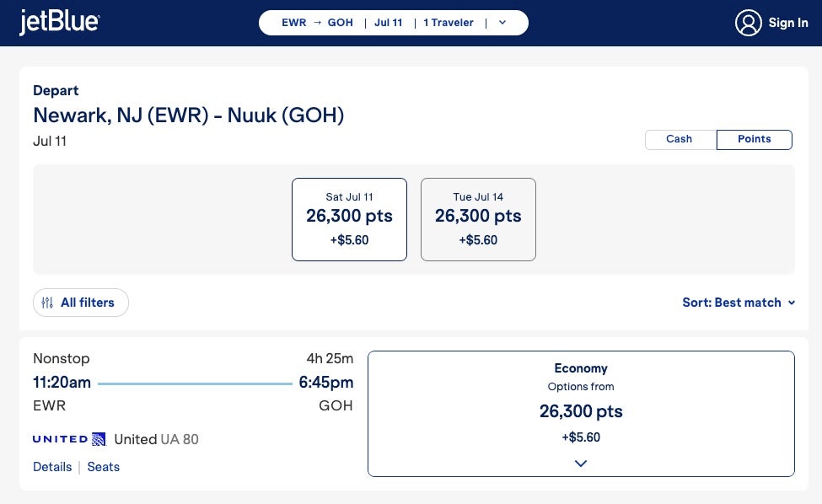Select the Sat Jul 11 fare card
The height and width of the screenshot is (504, 822).
[x=349, y=219]
